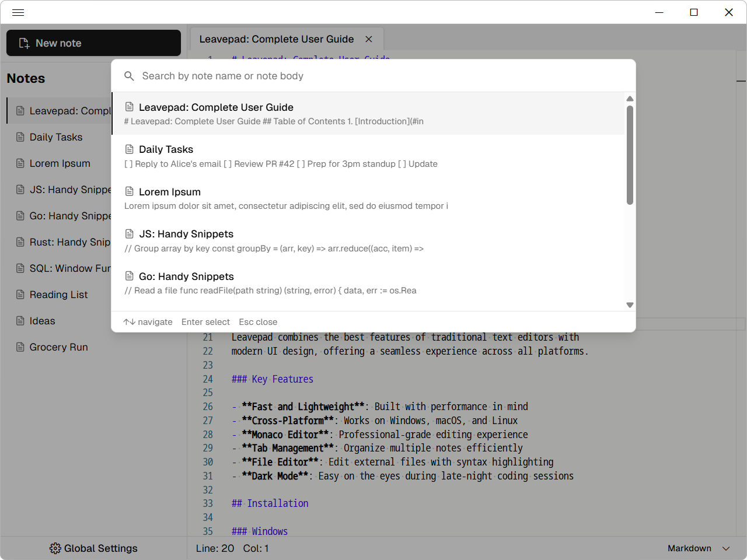747x560 pixels.
Task: Focus the search by note name field
Action: (373, 76)
